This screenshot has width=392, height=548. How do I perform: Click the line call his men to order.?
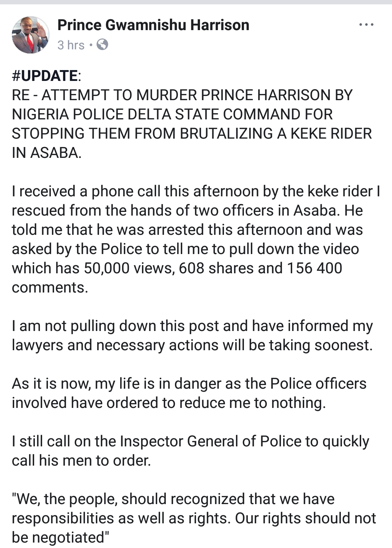81,461
